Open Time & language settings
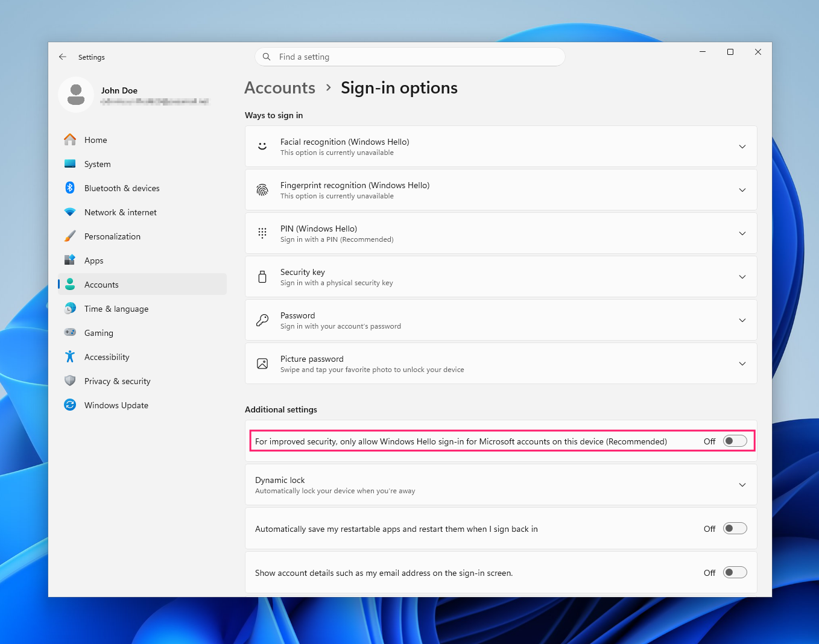819x644 pixels. coord(142,309)
